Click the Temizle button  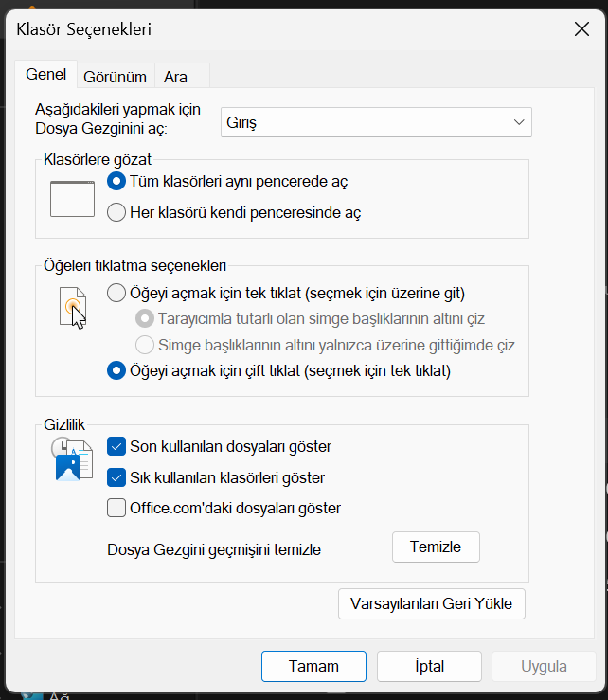tap(436, 547)
